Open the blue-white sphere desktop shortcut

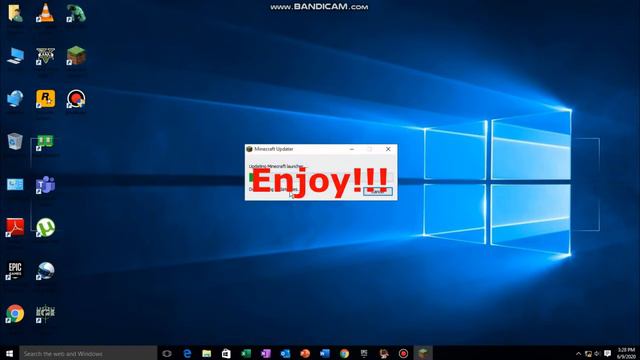coord(45,270)
